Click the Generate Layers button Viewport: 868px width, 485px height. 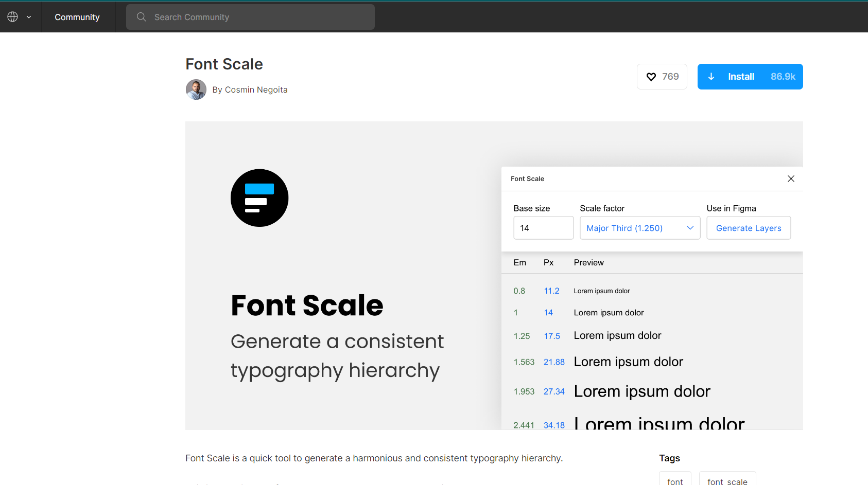749,228
